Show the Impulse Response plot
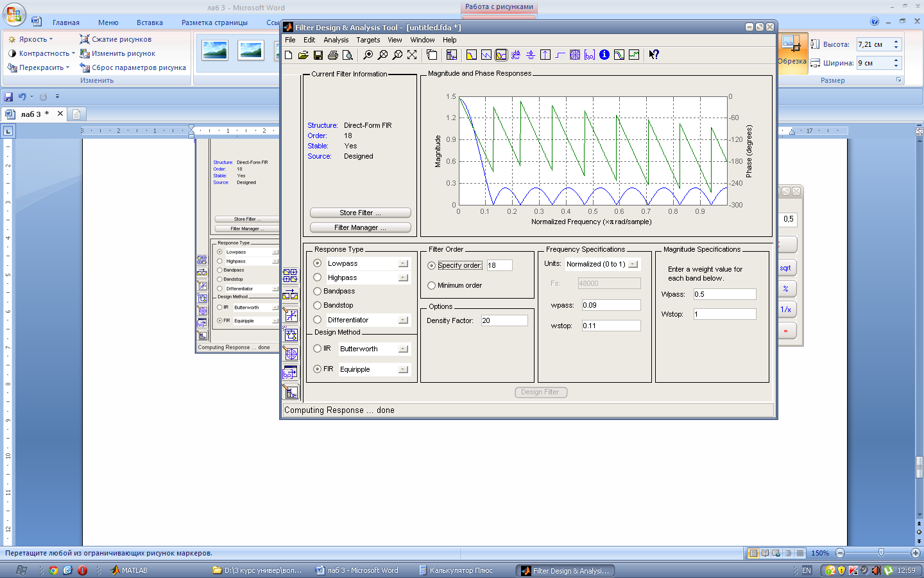The image size is (924, 578). (545, 55)
